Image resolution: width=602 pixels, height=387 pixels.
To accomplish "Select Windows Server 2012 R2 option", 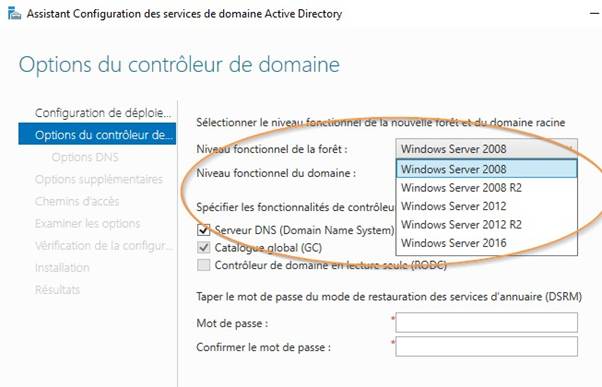I will tap(486, 225).
